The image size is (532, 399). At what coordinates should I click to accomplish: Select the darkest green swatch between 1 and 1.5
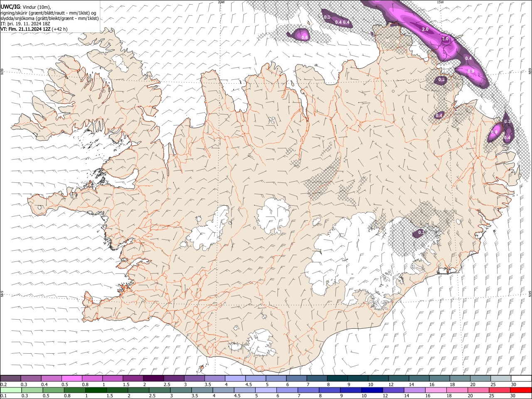point(96,390)
